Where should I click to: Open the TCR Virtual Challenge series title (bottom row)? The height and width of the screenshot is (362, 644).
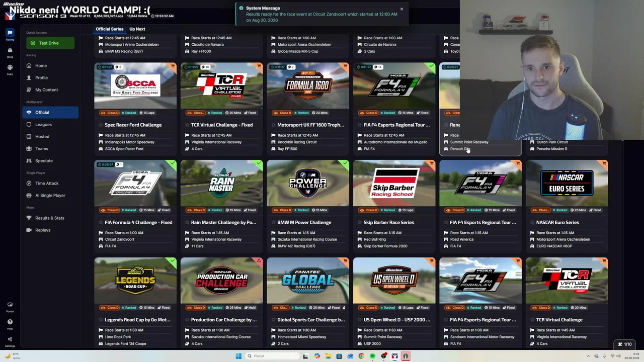coord(559,320)
